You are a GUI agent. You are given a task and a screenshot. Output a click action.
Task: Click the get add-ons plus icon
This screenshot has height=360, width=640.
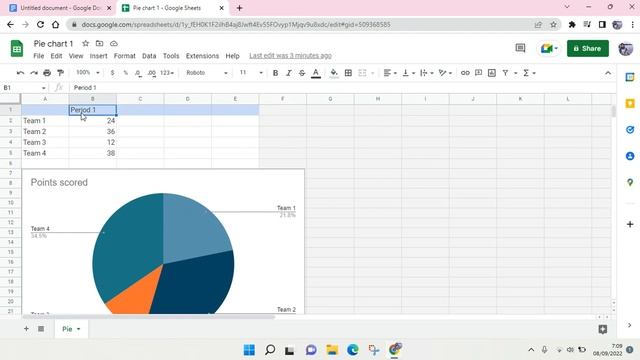630,224
